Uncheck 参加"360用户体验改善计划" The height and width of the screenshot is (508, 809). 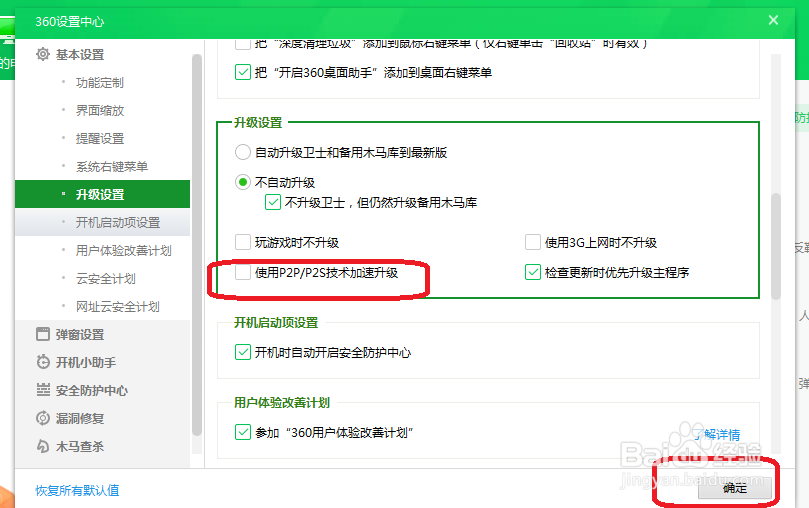point(242,432)
